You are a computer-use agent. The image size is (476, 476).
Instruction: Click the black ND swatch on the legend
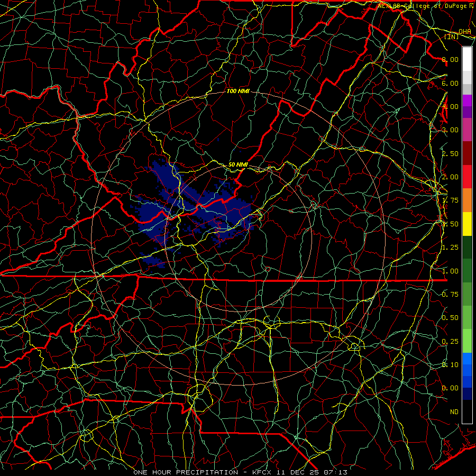pos(467,411)
